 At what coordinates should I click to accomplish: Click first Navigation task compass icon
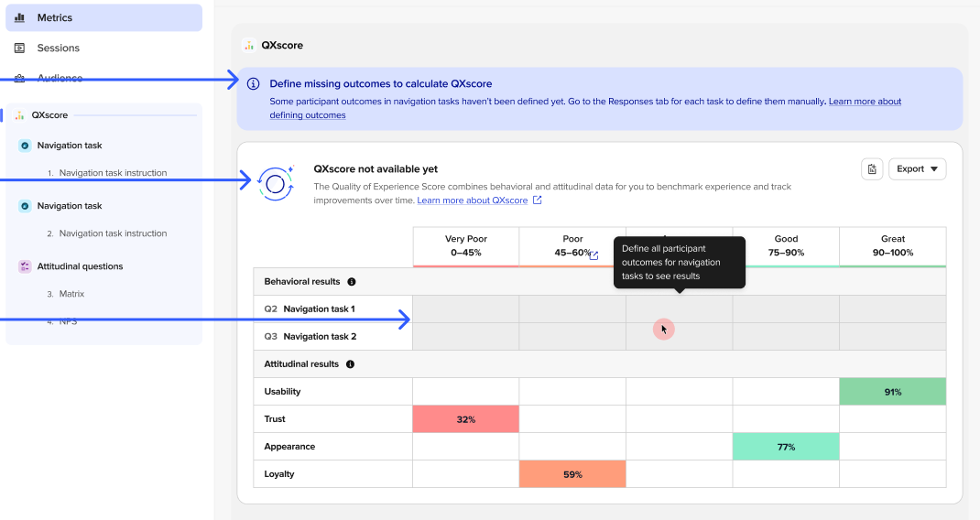[25, 146]
